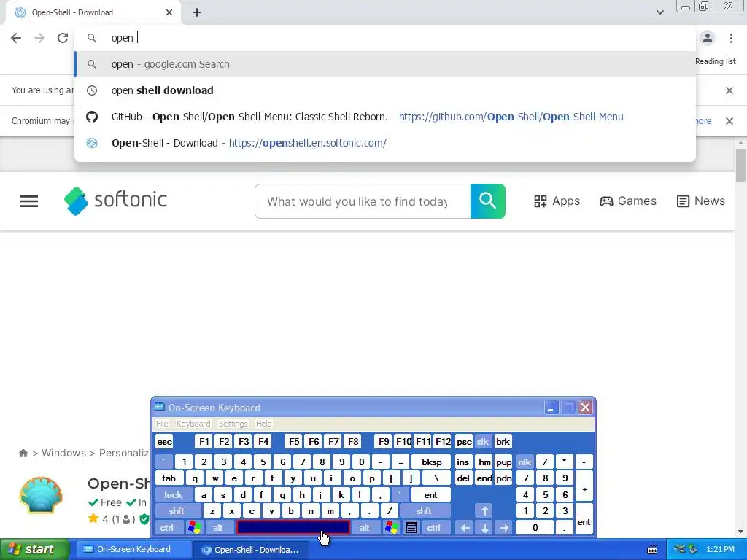747x560 pixels.
Task: Switch to On-Screen Keyboard taskbar button
Action: point(134,549)
